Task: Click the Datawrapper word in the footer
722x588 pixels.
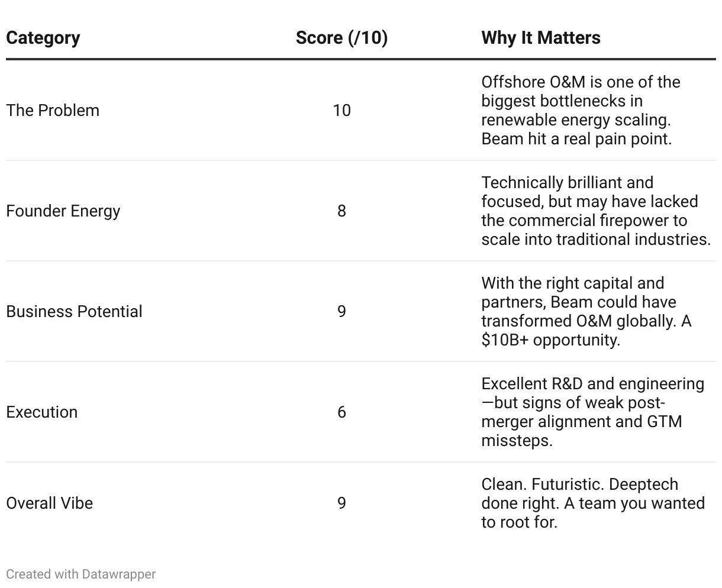Action: 119,574
